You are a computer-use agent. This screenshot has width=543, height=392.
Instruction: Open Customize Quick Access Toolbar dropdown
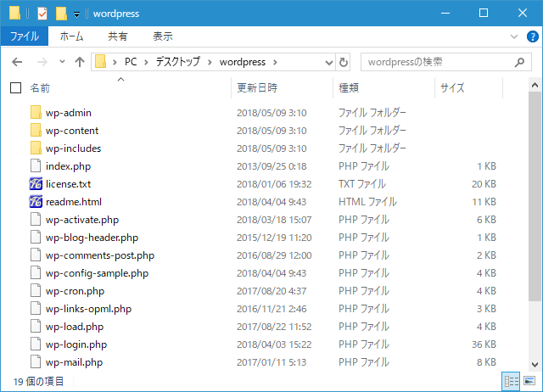tap(77, 14)
